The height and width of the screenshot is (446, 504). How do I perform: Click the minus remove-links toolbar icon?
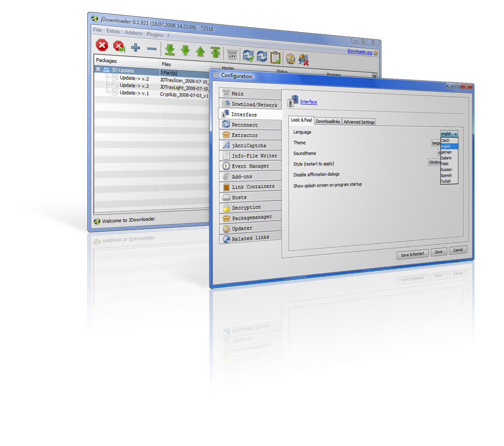point(152,49)
